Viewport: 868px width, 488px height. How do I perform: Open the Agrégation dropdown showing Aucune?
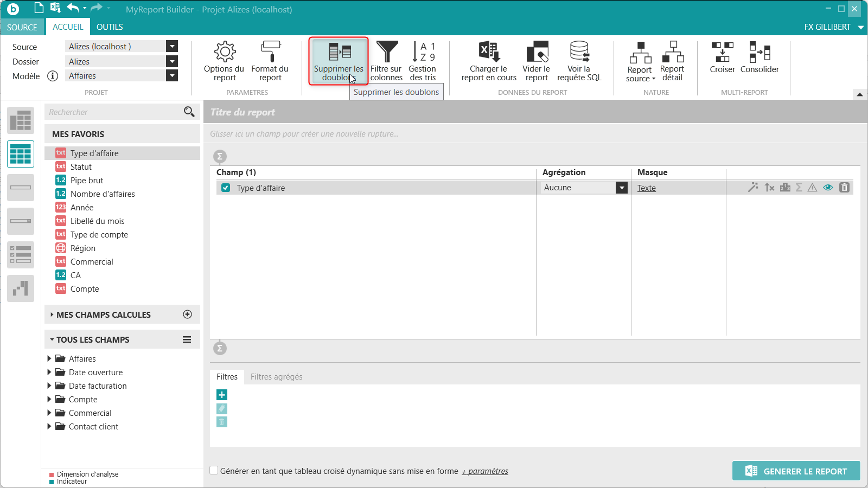pos(622,188)
